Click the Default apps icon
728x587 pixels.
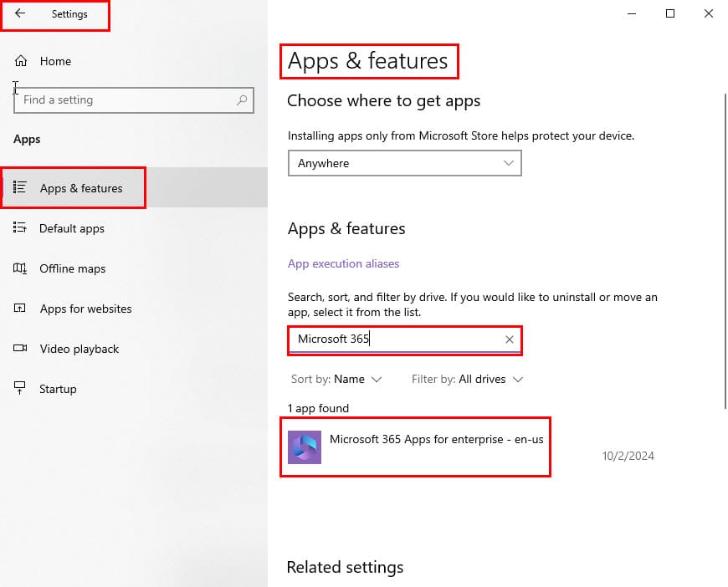coord(19,227)
